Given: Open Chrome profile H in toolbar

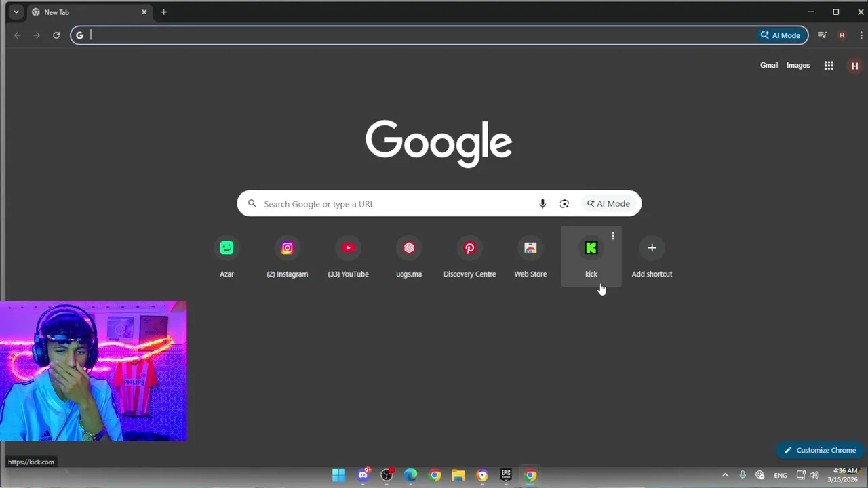Looking at the screenshot, I should [x=842, y=35].
